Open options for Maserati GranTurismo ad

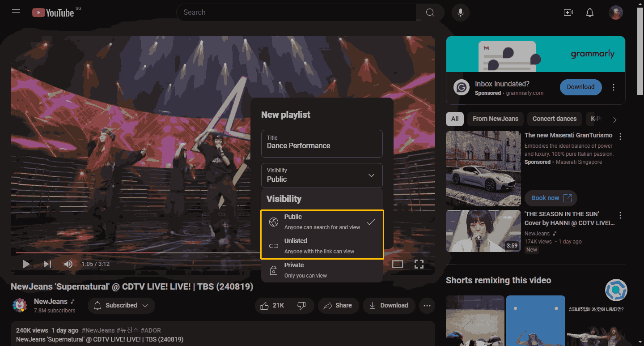coord(620,136)
